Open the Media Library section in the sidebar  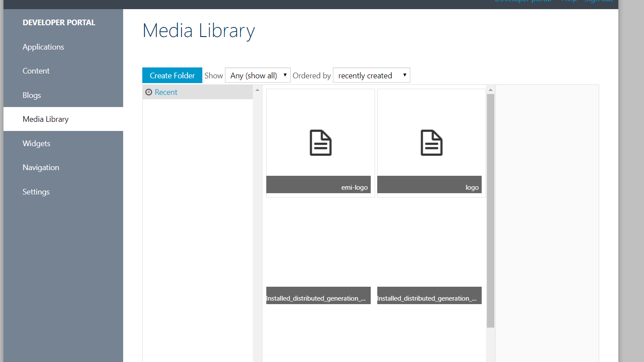[45, 119]
